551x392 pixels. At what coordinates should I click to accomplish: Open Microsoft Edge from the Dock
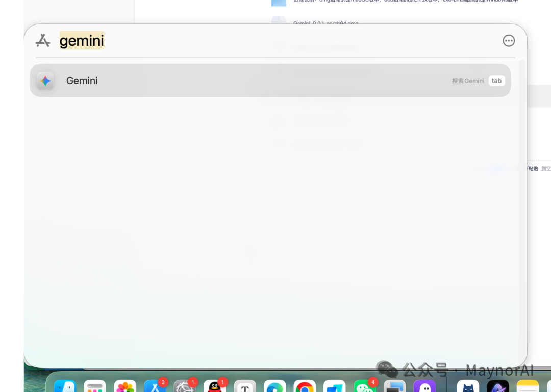click(275, 386)
